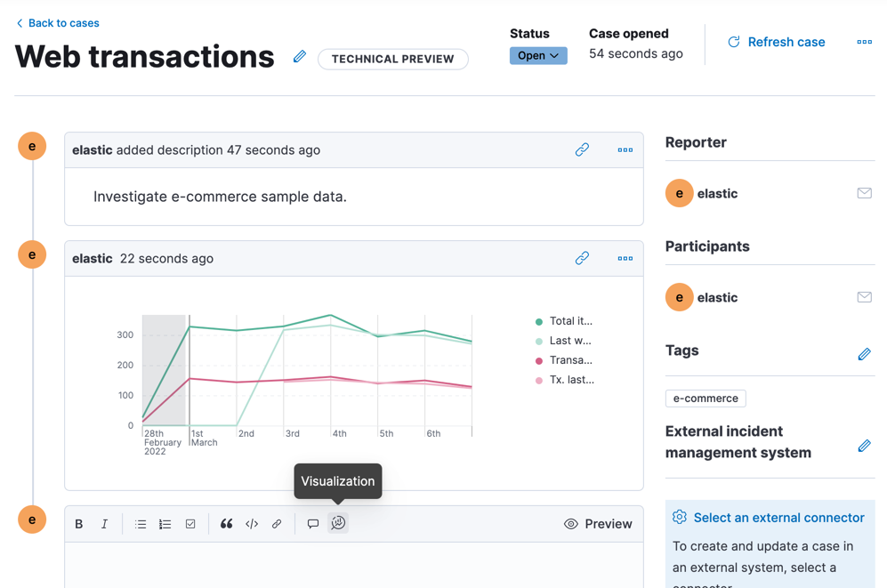The image size is (887, 588).
Task: Open the Status dropdown showing Open
Action: (x=538, y=55)
